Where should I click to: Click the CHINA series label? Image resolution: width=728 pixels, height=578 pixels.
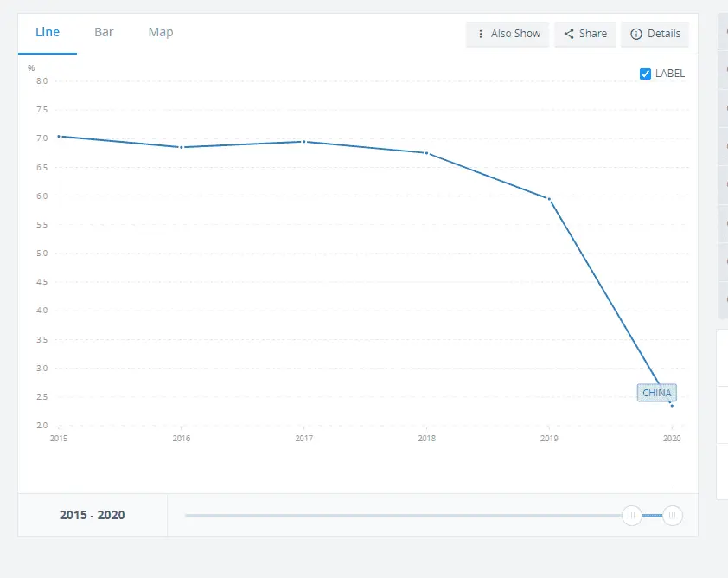(656, 393)
